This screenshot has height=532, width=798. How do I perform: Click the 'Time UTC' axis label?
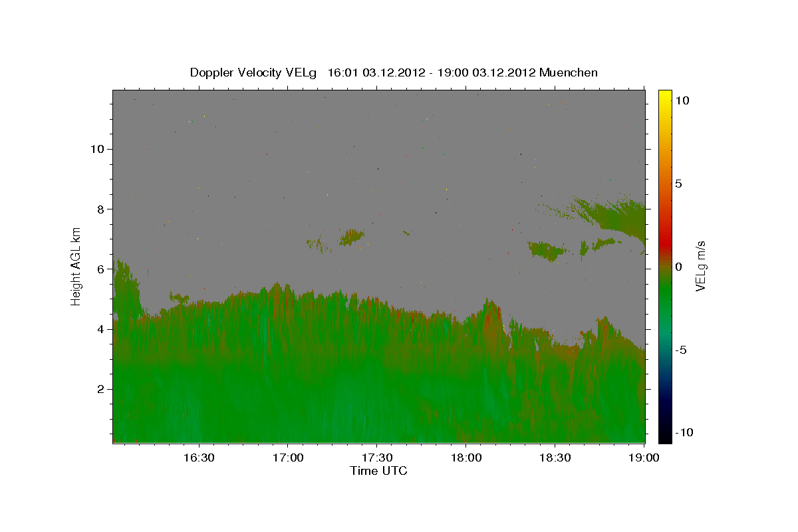(x=378, y=471)
